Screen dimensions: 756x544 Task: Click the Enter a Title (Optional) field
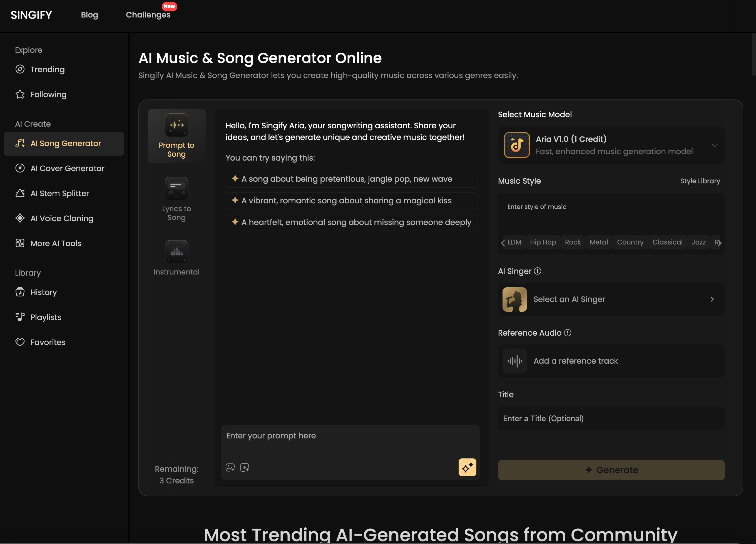[x=611, y=418]
